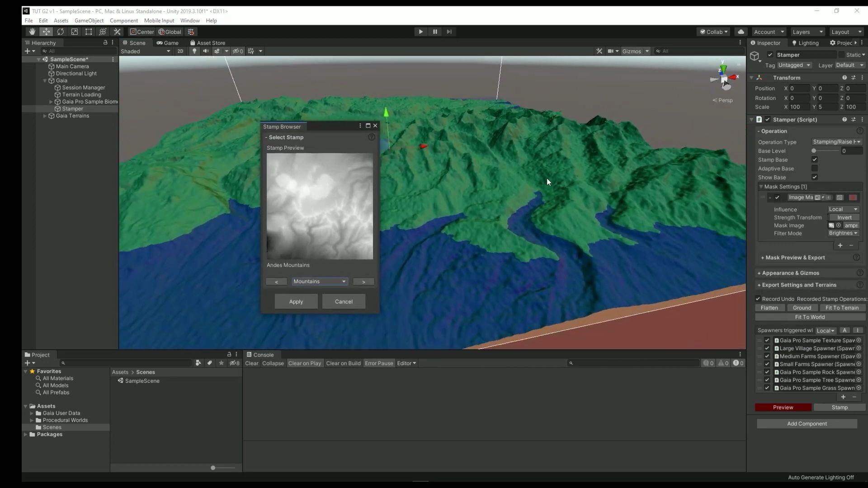Open cloud services icon
The image size is (868, 488).
[741, 32]
